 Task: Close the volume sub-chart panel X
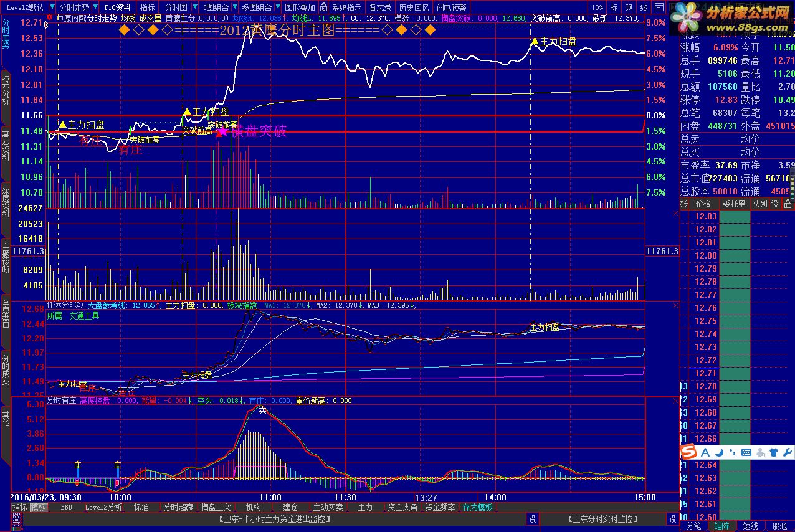[x=676, y=213]
